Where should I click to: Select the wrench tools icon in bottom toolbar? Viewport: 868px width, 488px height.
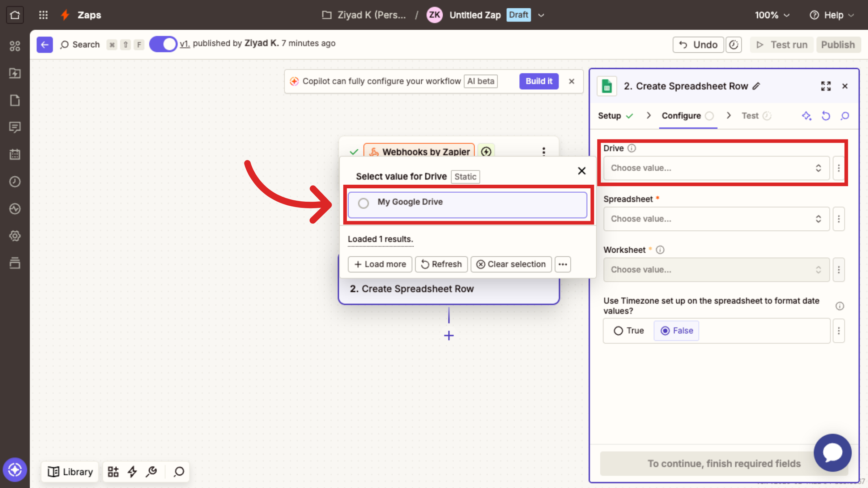pyautogui.click(x=151, y=471)
